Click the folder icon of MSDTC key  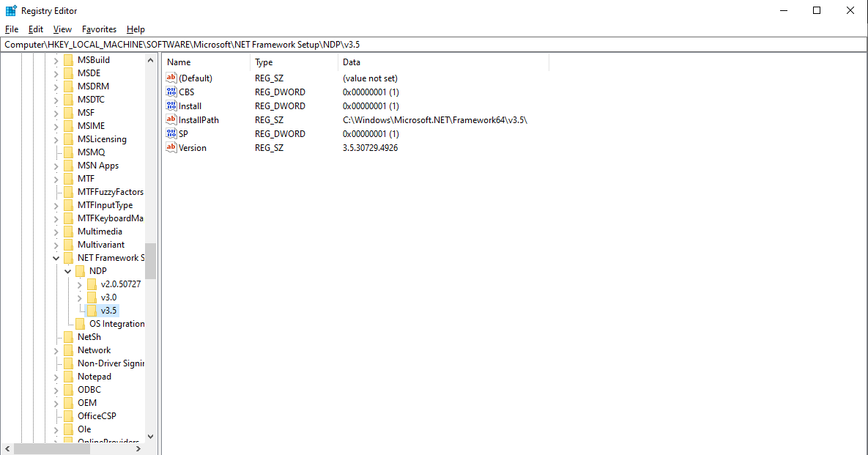tap(69, 100)
